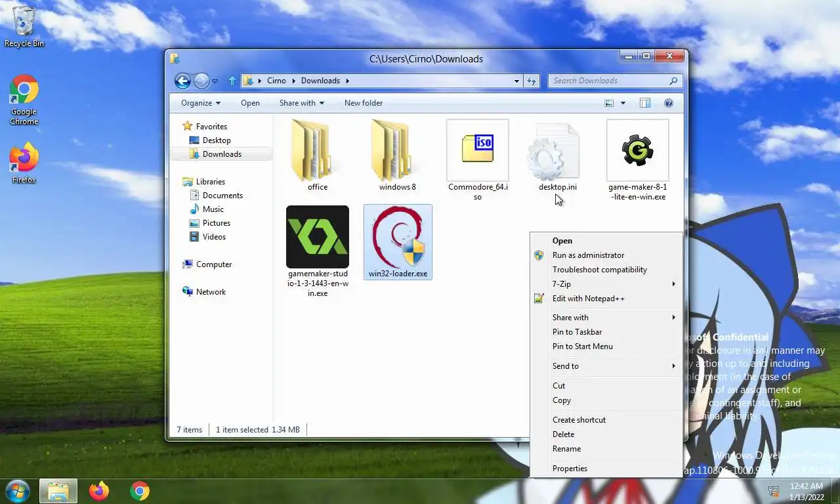Viewport: 840px width, 504px height.
Task: Open Music library in navigation pane
Action: (x=207, y=209)
